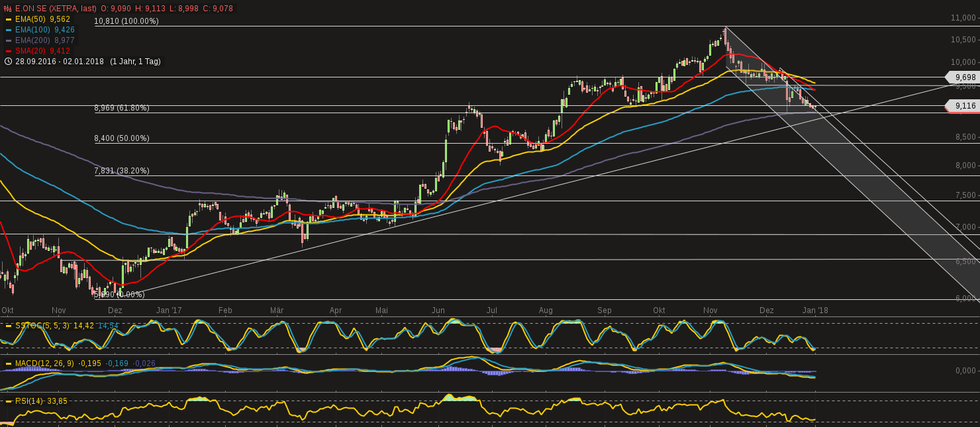The width and height of the screenshot is (980, 427).
Task: Click the Fibonacci label 5,990 (0.00%)
Action: [x=119, y=295]
